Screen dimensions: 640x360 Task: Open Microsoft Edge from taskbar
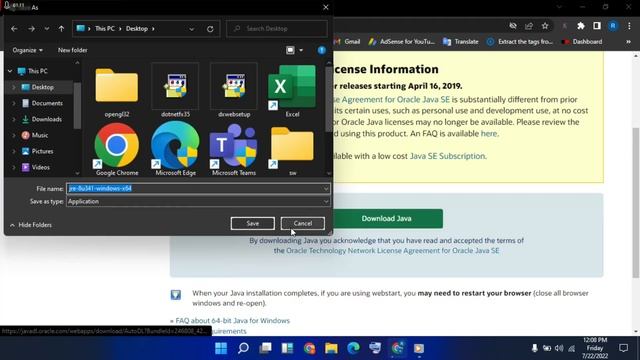pyautogui.click(x=353, y=348)
